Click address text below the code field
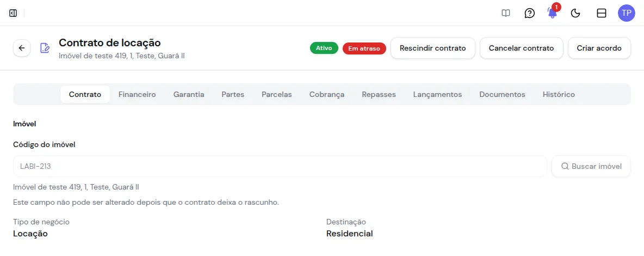 [x=76, y=187]
